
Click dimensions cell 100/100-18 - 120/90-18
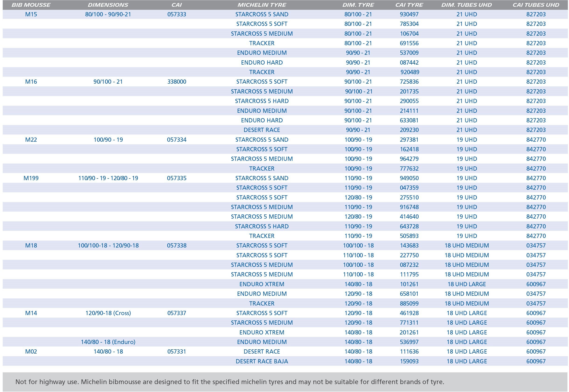tap(108, 245)
